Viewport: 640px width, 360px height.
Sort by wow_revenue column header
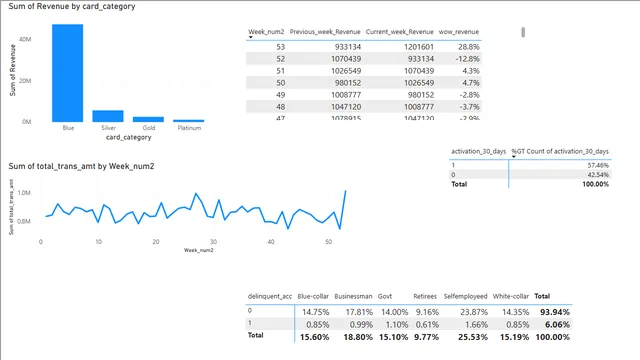(x=459, y=32)
